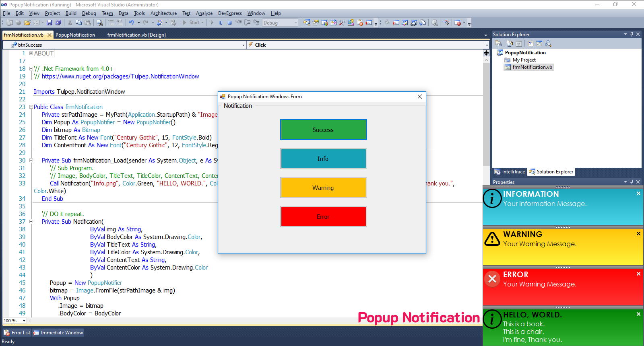Click View Class Diagram icon
The height and width of the screenshot is (346, 644).
pyautogui.click(x=548, y=43)
